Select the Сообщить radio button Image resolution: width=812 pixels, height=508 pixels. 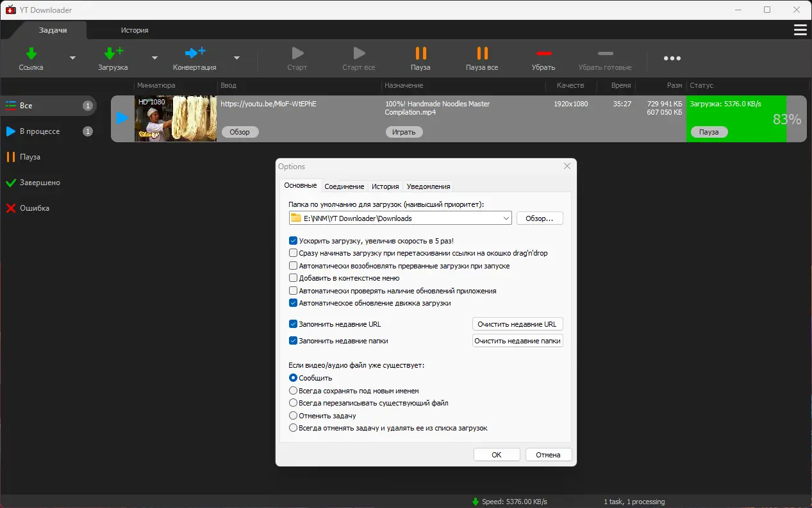point(293,378)
